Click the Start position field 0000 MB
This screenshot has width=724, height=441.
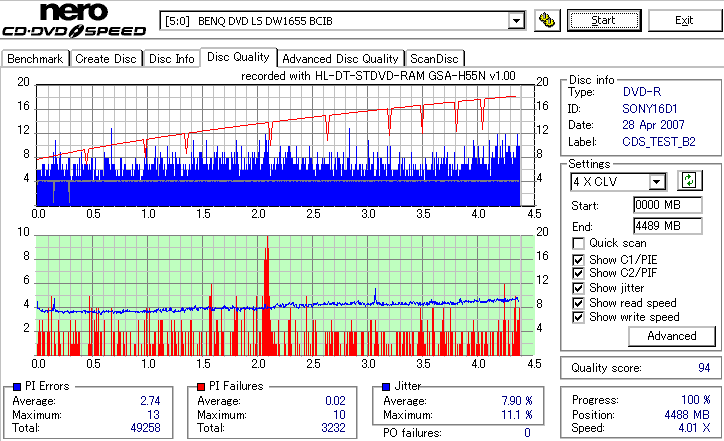pyautogui.click(x=668, y=205)
